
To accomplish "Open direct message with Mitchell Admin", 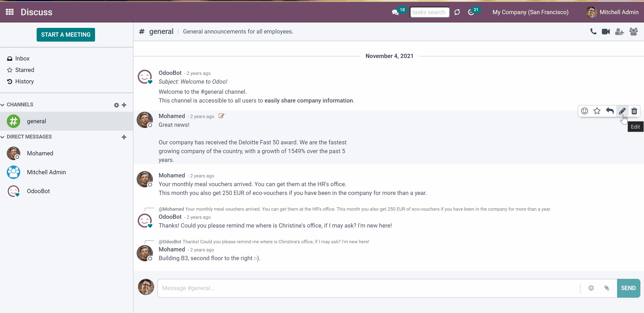I will [67, 172].
